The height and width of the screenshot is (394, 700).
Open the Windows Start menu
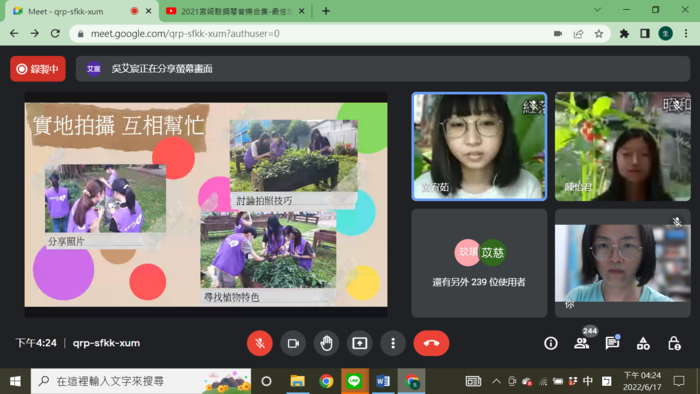pyautogui.click(x=15, y=381)
